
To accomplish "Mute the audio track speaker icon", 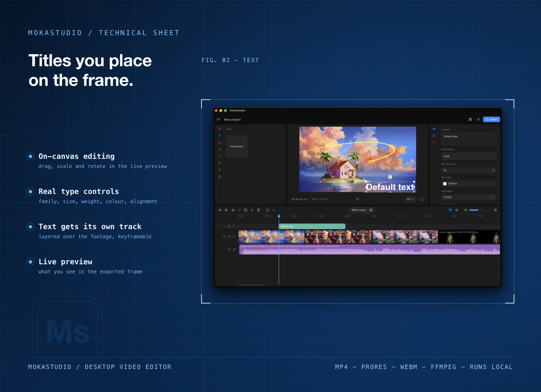I will point(229,249).
